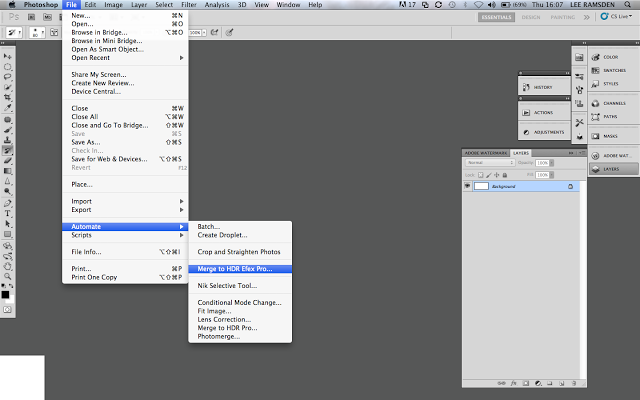Select the Eraser tool
This screenshot has width=640, height=400.
pos(7,161)
